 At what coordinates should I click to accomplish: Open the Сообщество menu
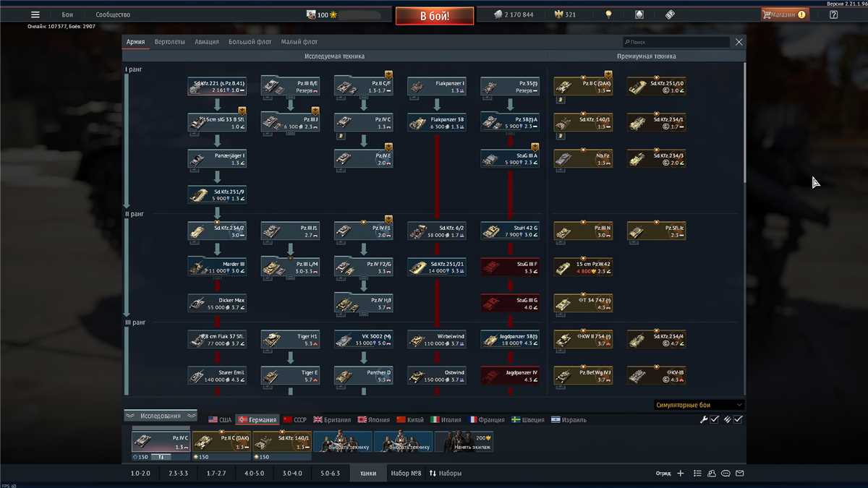point(114,14)
